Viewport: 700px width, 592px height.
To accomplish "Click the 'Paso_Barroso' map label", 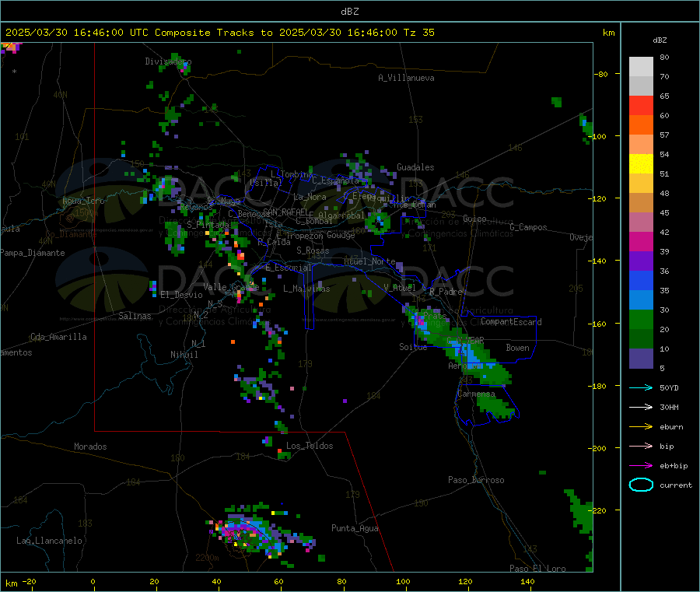I will click(476, 480).
